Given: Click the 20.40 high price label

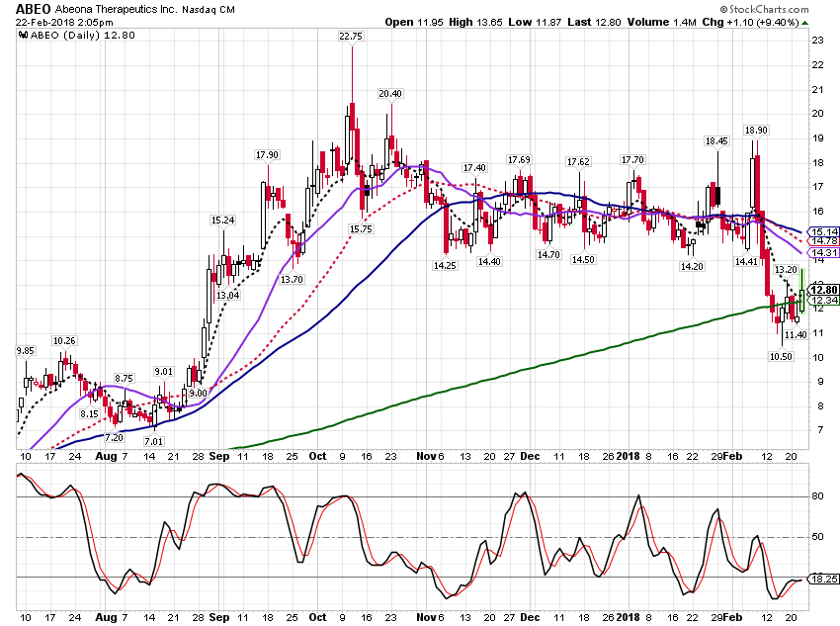Looking at the screenshot, I should click(390, 94).
